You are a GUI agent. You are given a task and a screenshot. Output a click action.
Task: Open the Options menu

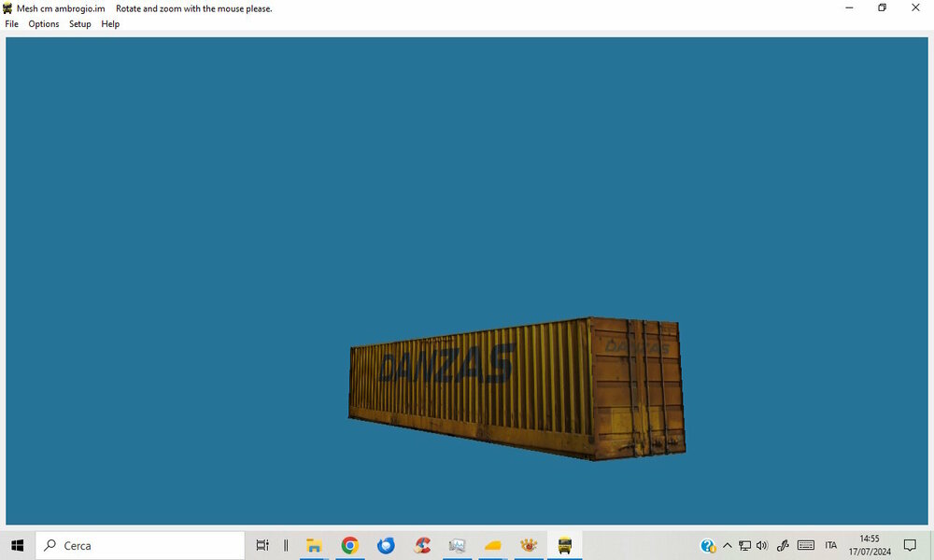click(44, 24)
